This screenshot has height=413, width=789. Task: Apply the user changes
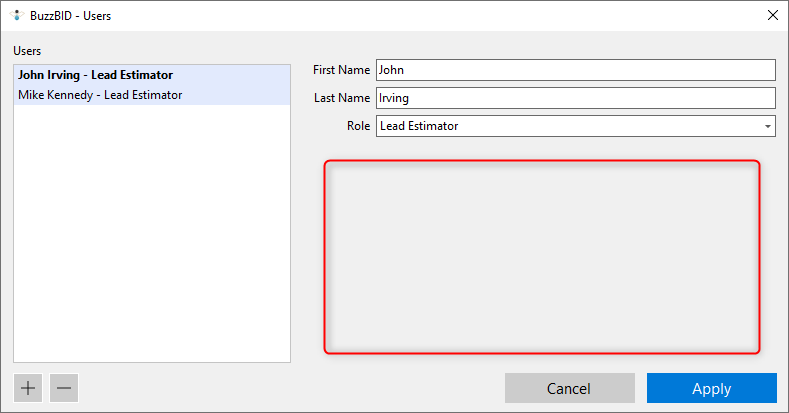tap(711, 388)
